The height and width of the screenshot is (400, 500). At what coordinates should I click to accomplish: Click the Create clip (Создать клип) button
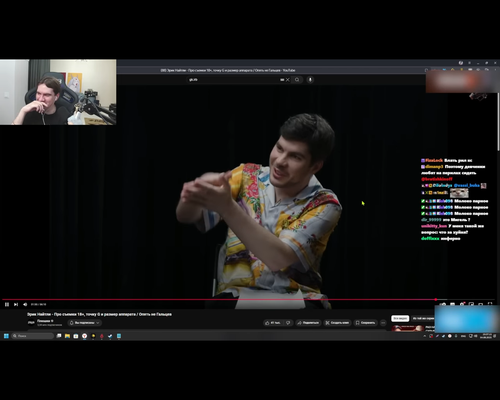[337, 323]
